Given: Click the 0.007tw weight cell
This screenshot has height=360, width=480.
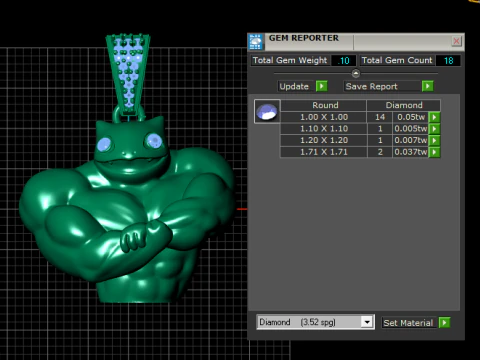Looking at the screenshot, I should tap(411, 140).
